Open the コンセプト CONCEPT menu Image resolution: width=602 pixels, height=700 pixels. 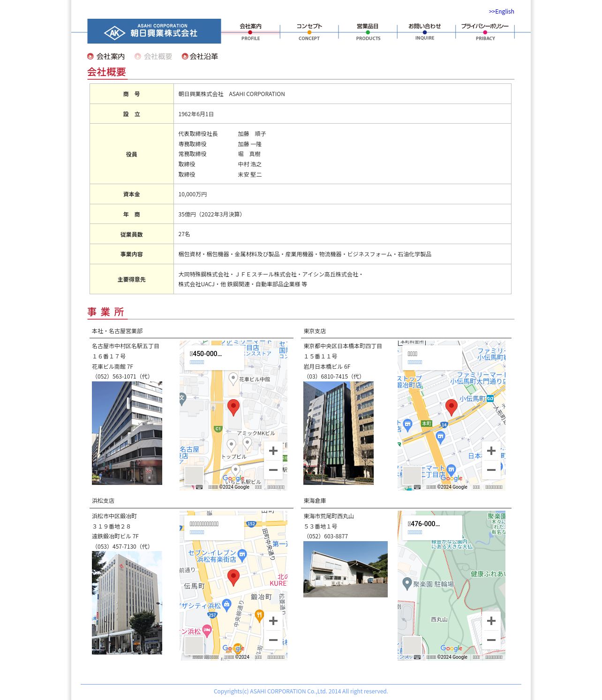click(x=309, y=32)
